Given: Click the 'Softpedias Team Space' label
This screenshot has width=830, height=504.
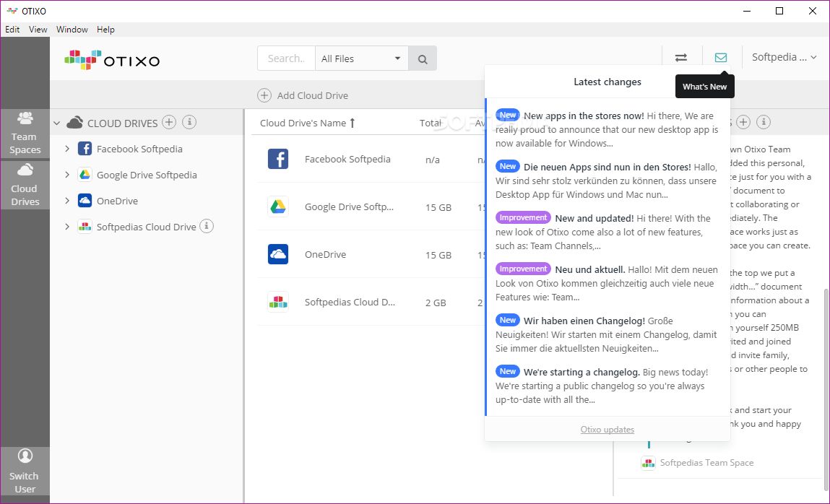Looking at the screenshot, I should [706, 463].
